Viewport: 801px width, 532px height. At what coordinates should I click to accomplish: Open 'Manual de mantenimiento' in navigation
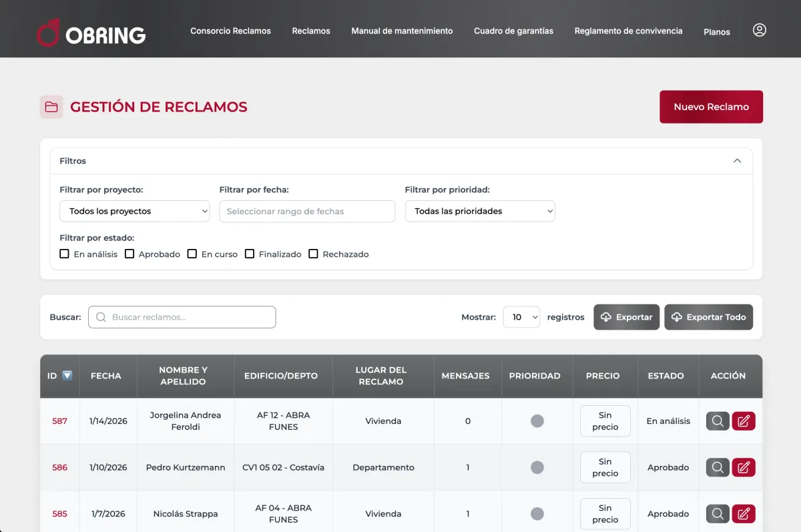click(x=402, y=31)
